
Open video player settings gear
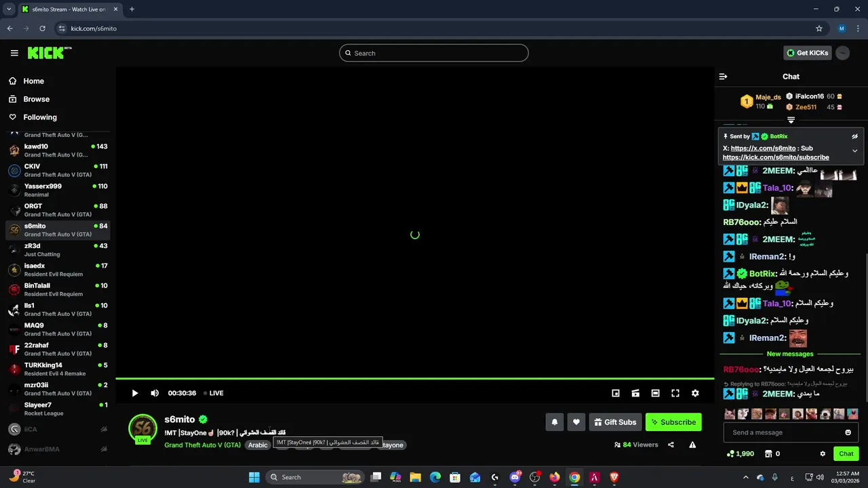695,393
